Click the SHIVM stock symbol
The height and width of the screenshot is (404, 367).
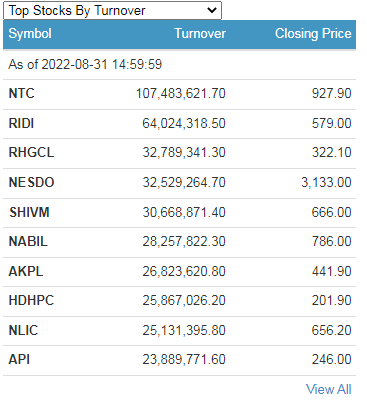[x=29, y=212]
